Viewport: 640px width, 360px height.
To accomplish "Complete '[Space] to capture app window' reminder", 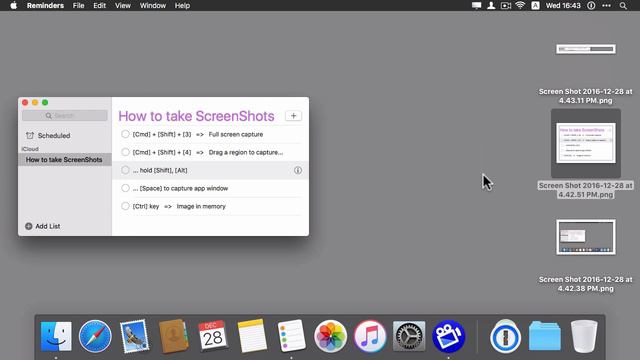I will 125,188.
